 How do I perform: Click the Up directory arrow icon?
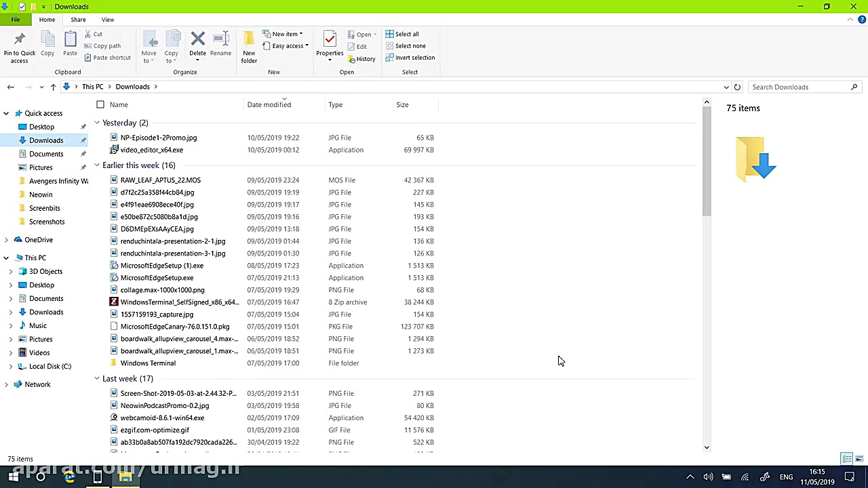pyautogui.click(x=53, y=87)
